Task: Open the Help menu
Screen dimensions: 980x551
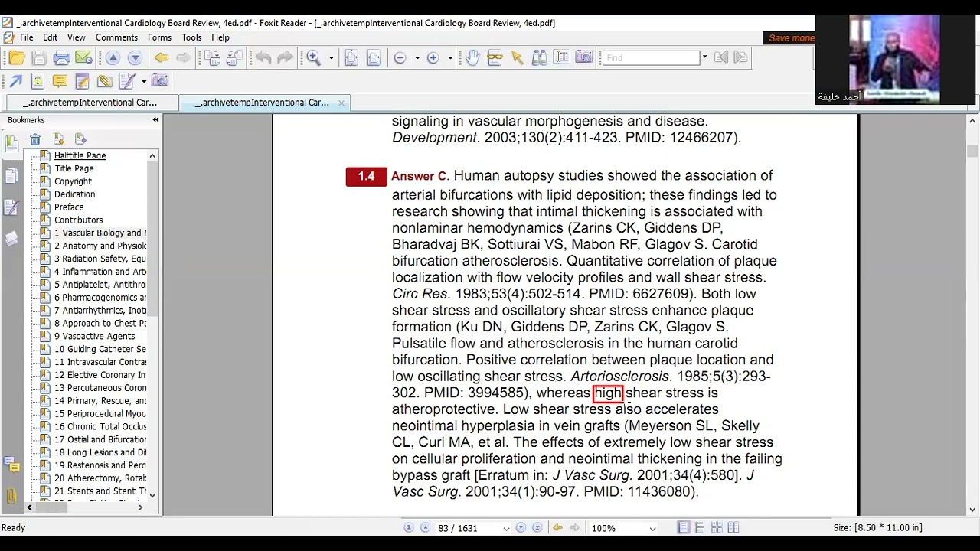Action: 220,37
